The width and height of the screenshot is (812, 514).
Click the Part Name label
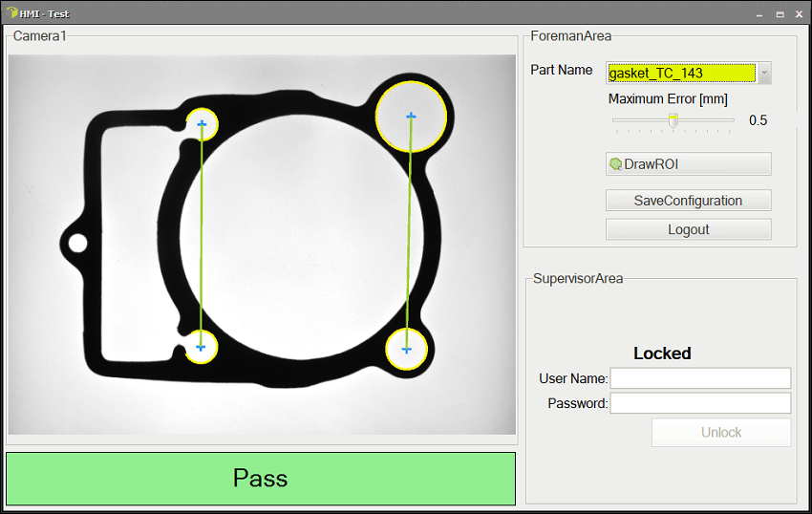(562, 70)
